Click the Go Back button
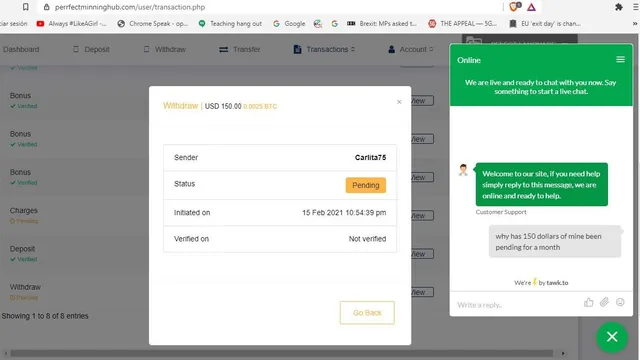 click(367, 313)
